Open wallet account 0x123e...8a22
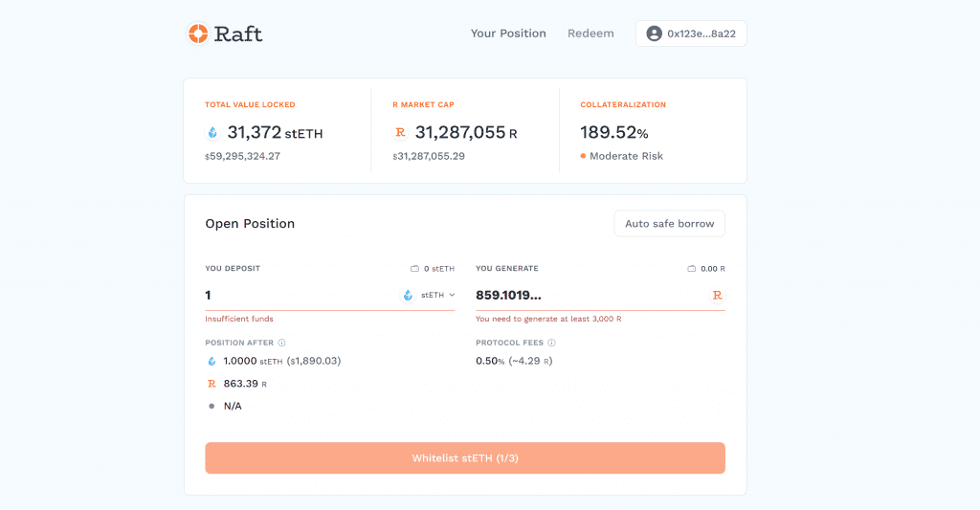The image size is (980, 510). [691, 33]
